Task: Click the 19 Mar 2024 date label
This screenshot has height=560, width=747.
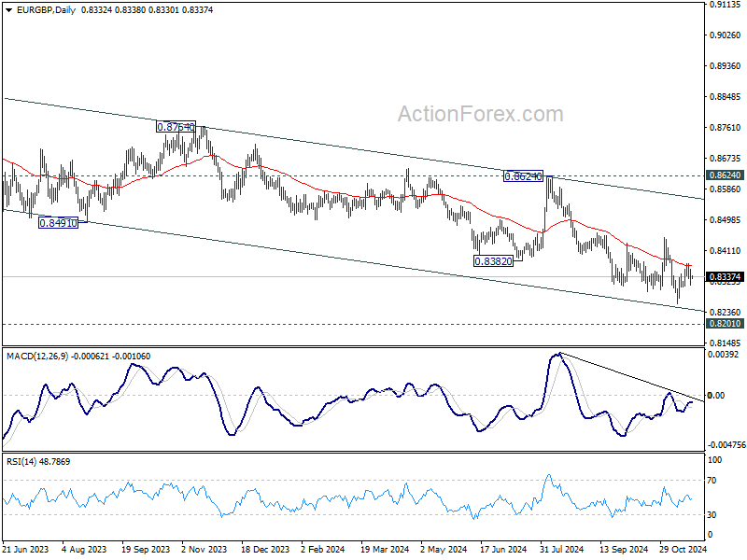Action: [385, 550]
